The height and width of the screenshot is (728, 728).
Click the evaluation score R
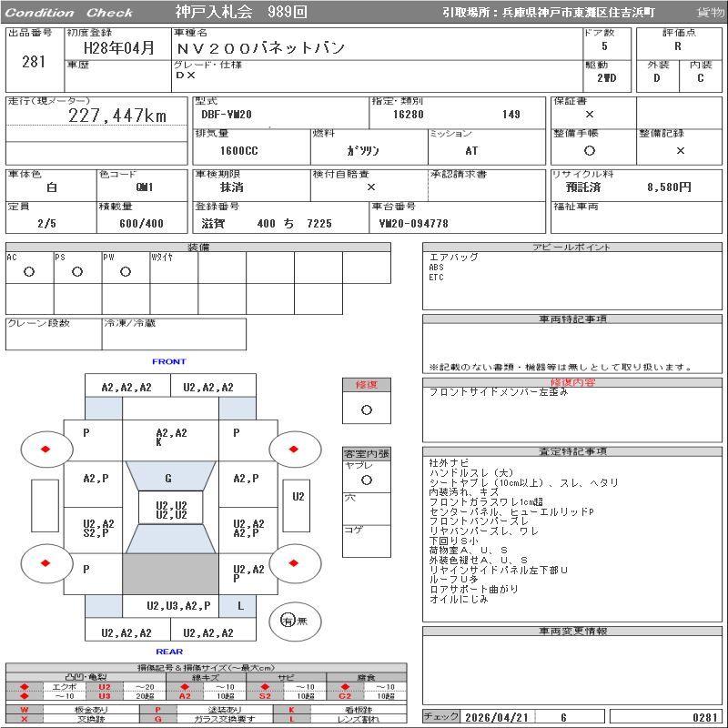(678, 46)
